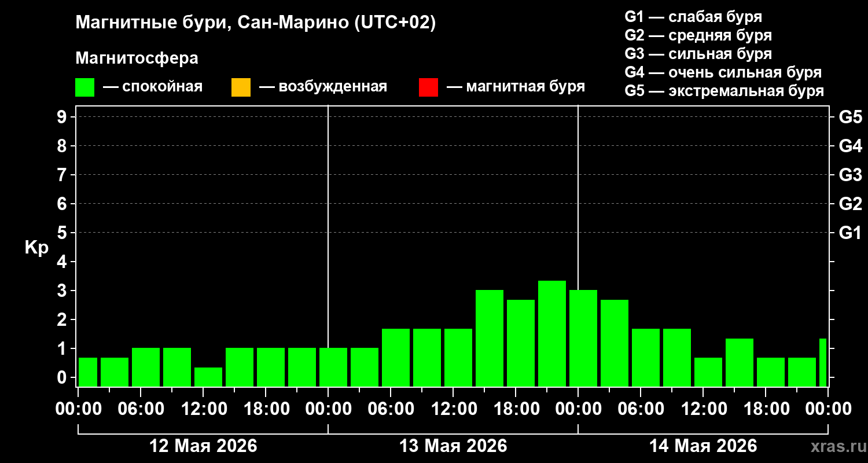Click the 'G5' label on right axis

(850, 117)
